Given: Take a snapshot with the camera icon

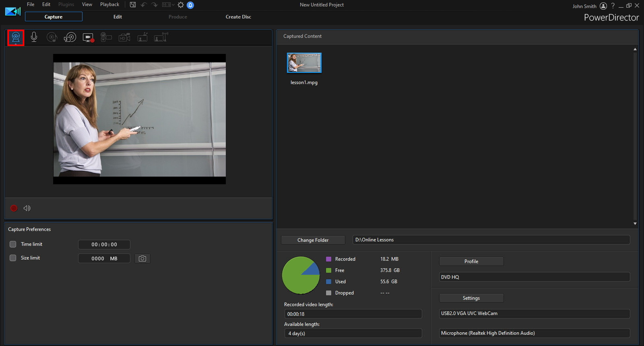Looking at the screenshot, I should tap(142, 258).
